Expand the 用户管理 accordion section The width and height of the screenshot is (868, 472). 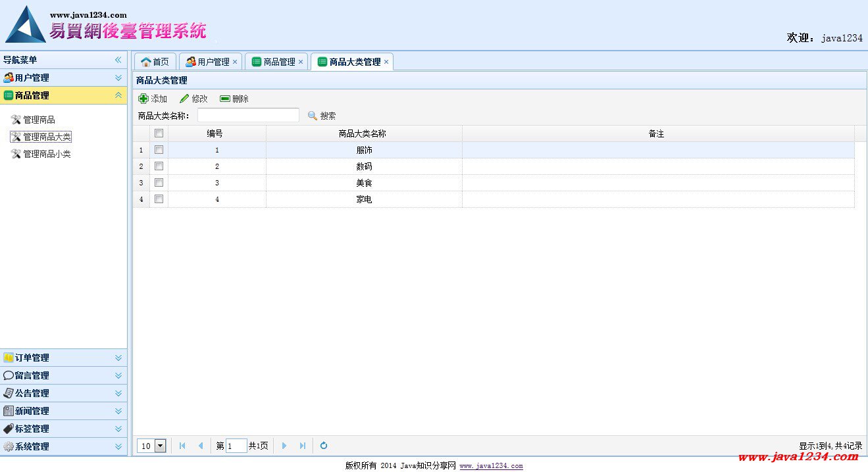(118, 78)
